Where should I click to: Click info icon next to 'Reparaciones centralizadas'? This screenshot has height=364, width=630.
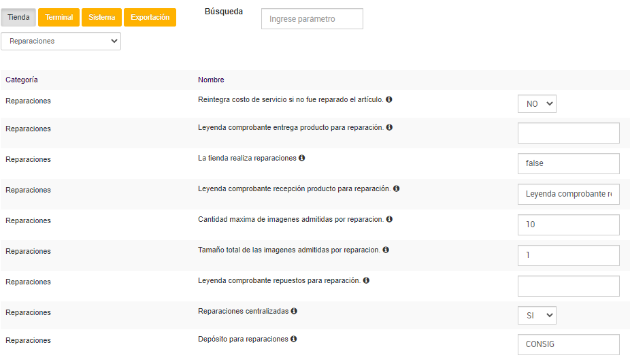pyautogui.click(x=295, y=311)
